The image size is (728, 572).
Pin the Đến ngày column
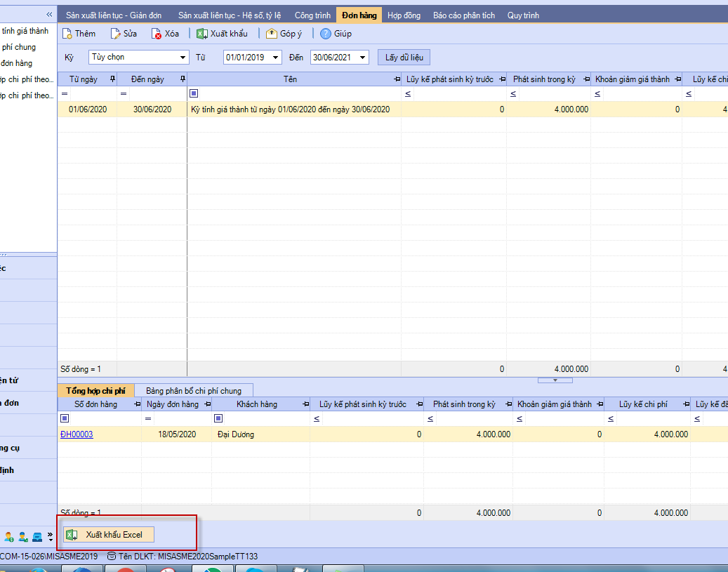[x=183, y=79]
